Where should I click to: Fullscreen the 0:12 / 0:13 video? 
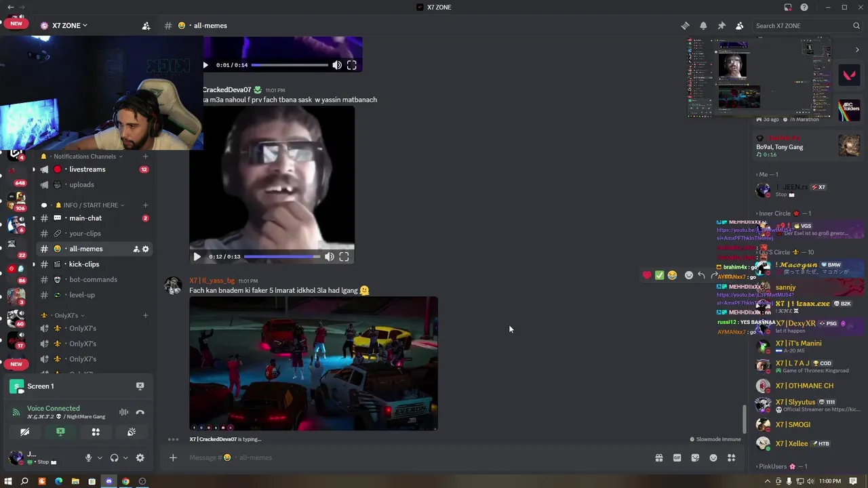344,257
